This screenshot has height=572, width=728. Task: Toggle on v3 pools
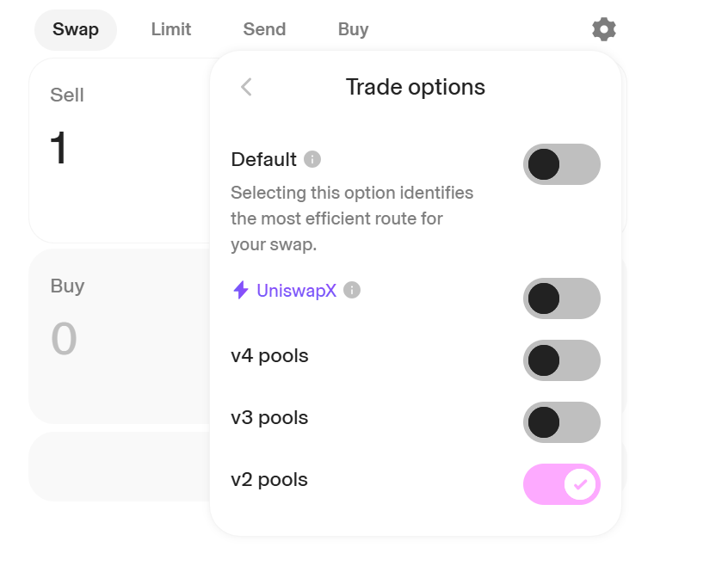pos(562,422)
